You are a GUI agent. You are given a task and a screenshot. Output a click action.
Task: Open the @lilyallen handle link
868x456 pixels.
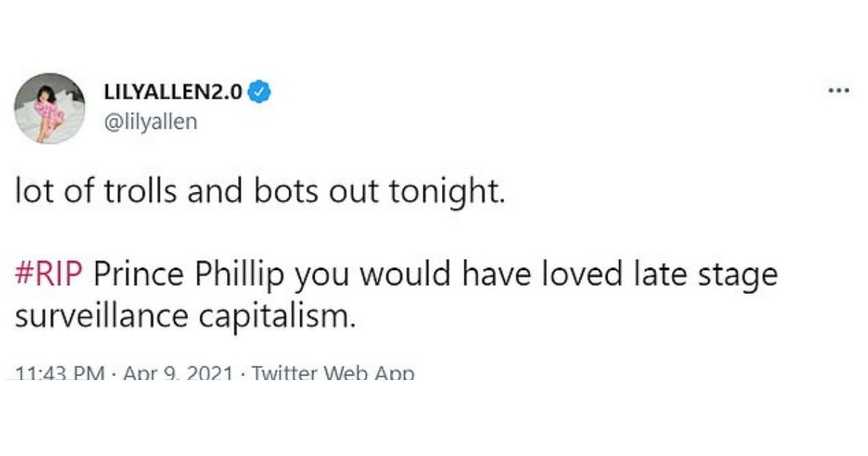tap(151, 122)
